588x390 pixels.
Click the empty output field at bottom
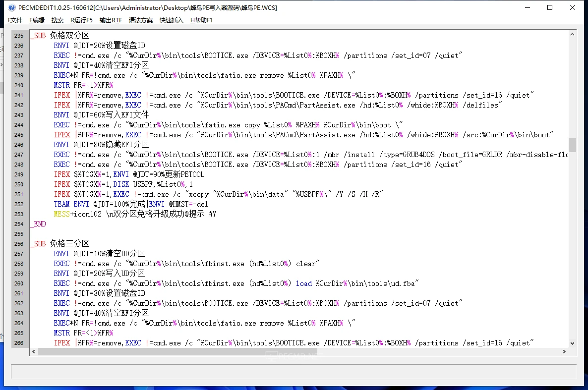294,371
